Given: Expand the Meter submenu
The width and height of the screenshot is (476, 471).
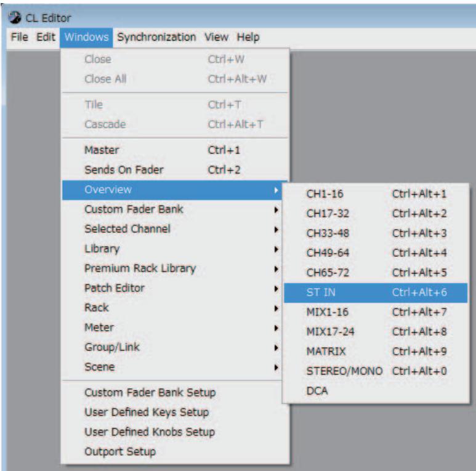Looking at the screenshot, I should coord(172,328).
